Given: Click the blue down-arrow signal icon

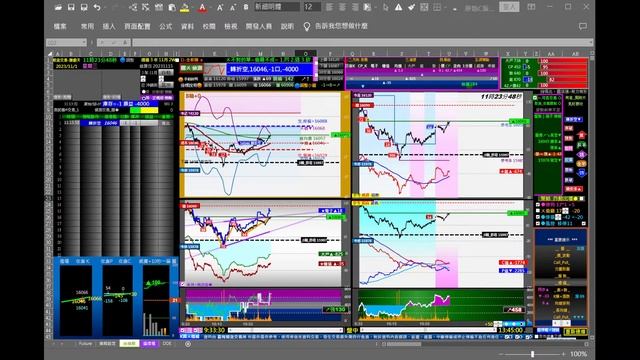Looking at the screenshot, I should coord(582,173).
